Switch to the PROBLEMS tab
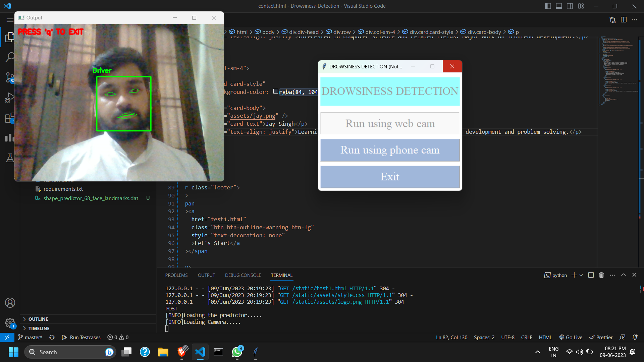 pyautogui.click(x=176, y=275)
